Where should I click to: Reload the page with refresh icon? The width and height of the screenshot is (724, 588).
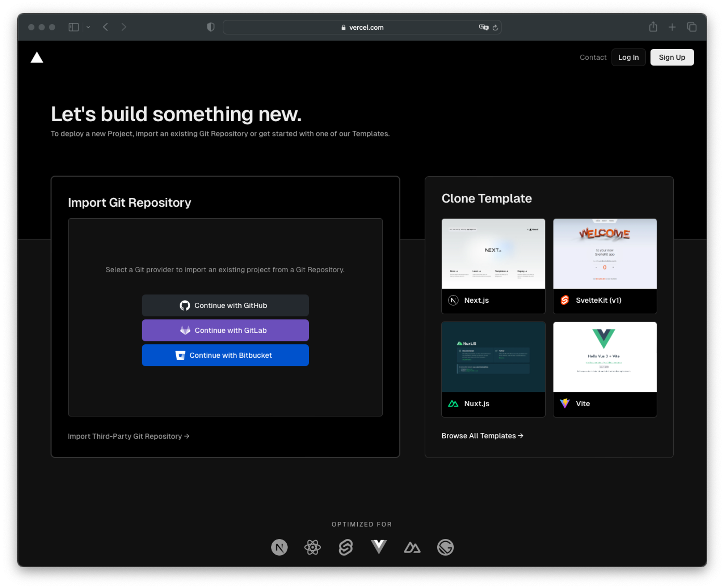(495, 28)
